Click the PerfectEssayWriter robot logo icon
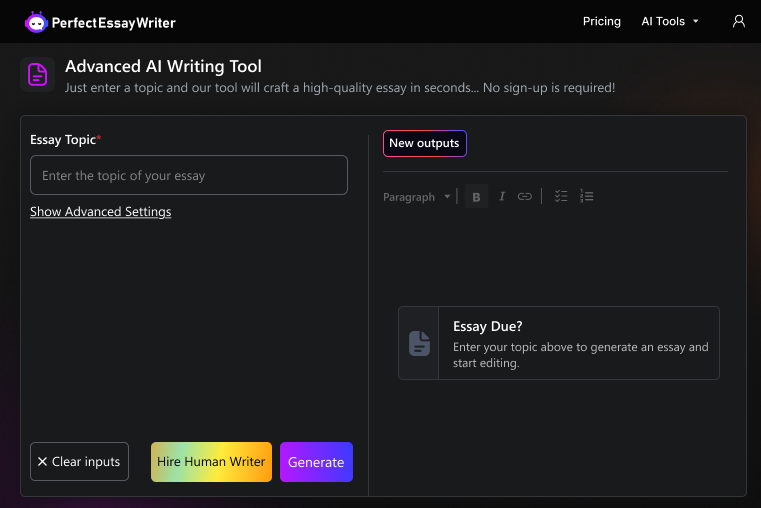The height and width of the screenshot is (508, 761). (36, 22)
